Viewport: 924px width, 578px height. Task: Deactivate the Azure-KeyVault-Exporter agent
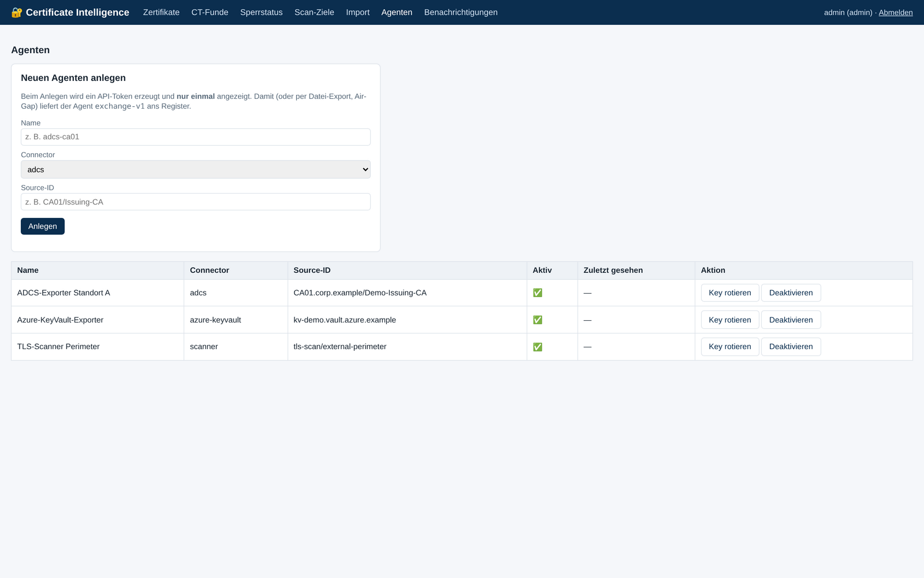point(791,320)
